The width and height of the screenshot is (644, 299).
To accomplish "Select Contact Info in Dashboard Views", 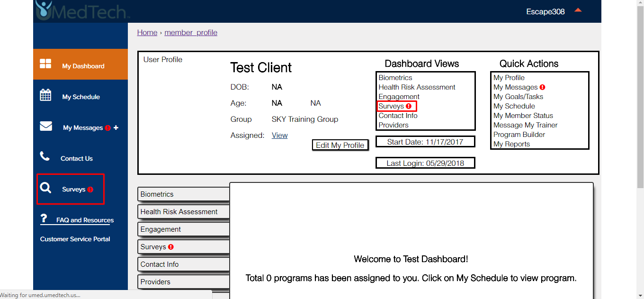I will point(398,116).
